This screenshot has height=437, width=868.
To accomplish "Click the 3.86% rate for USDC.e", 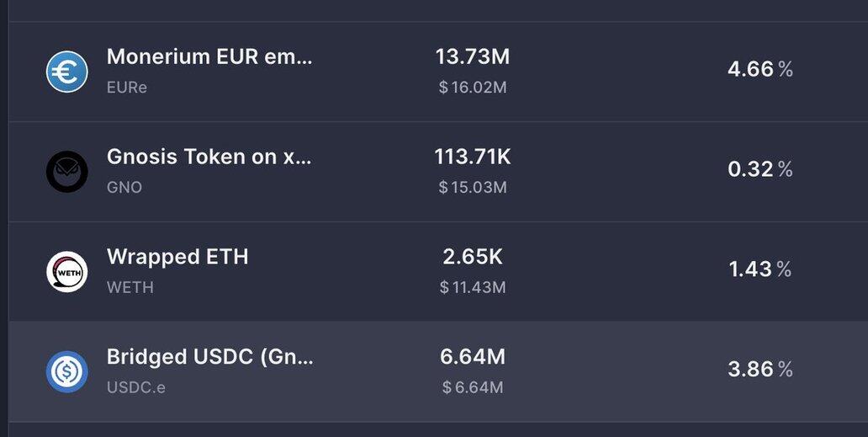I will tap(760, 369).
